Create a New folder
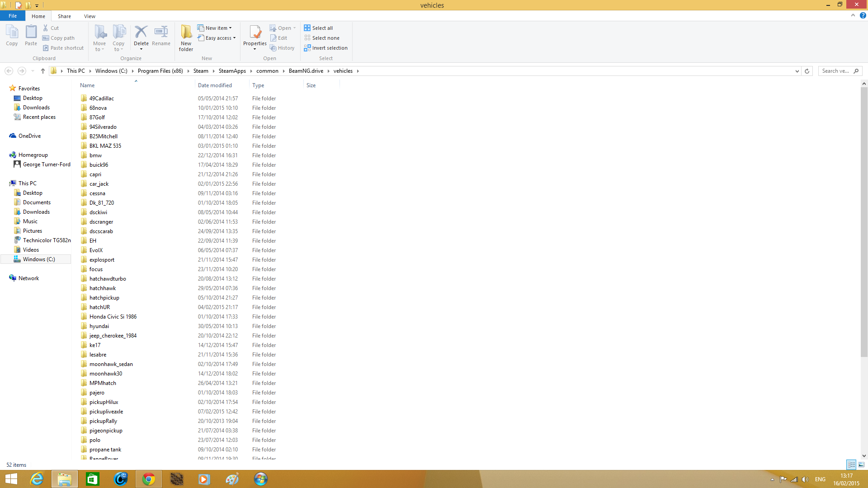 click(186, 38)
